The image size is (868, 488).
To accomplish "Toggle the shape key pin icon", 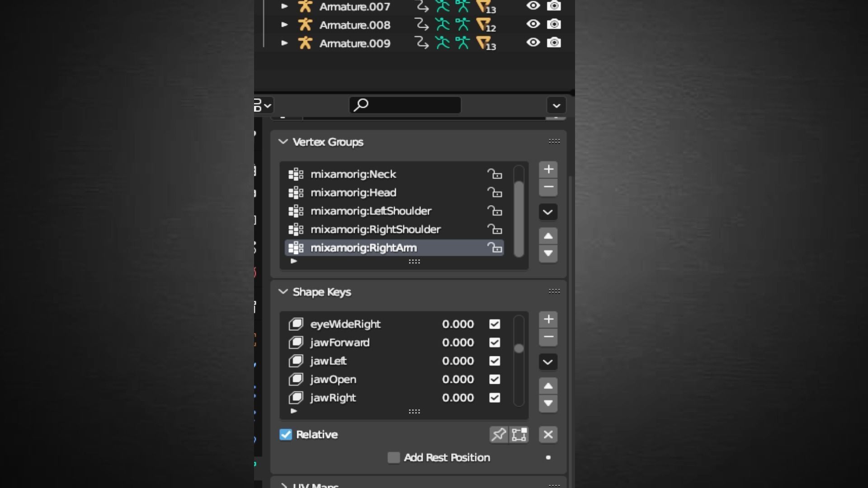I will 498,435.
